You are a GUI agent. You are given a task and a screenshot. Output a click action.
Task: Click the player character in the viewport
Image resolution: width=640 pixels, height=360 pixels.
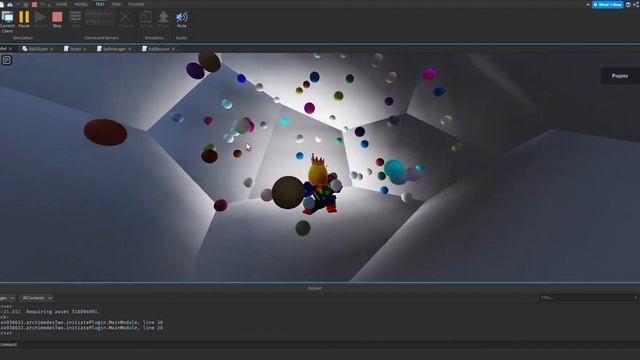321,185
